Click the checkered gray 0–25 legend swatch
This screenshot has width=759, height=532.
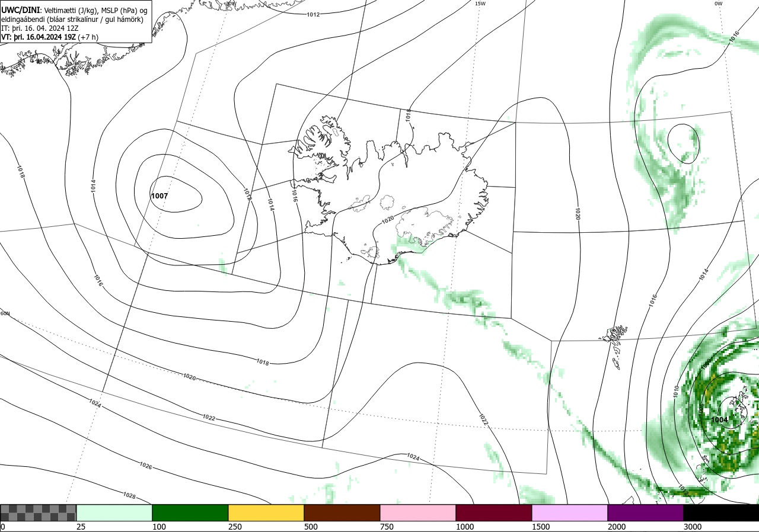38,512
